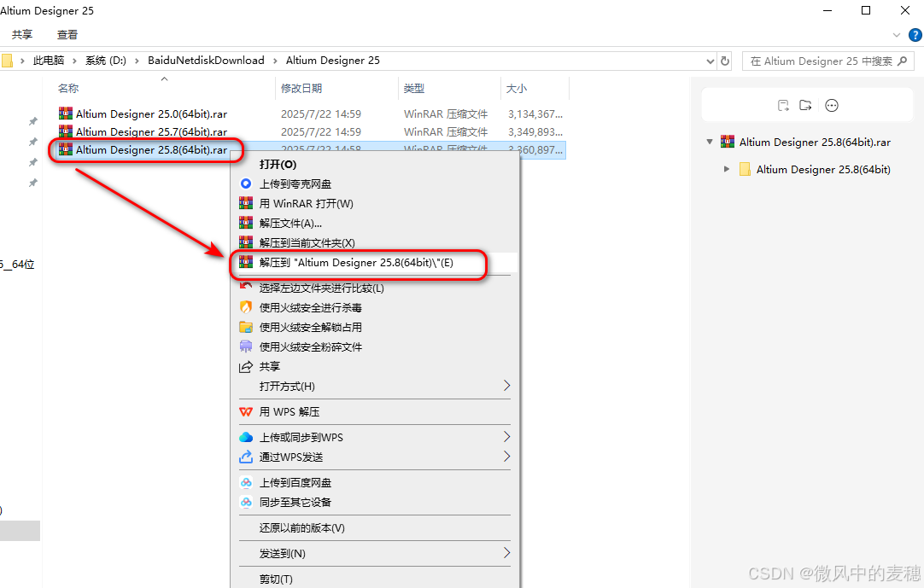This screenshot has height=588, width=924.
Task: Click the Huorong antivirus scan shield icon
Action: point(246,307)
